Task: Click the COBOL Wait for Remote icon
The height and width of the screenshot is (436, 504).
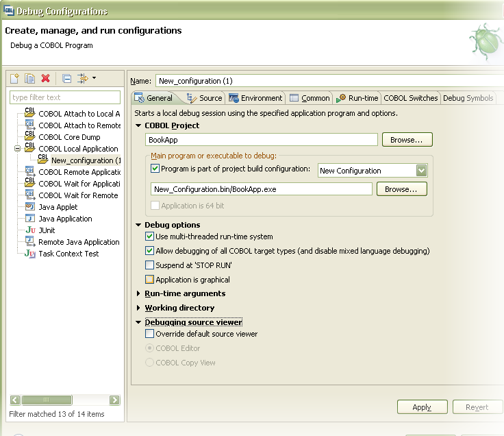Action: pyautogui.click(x=30, y=194)
